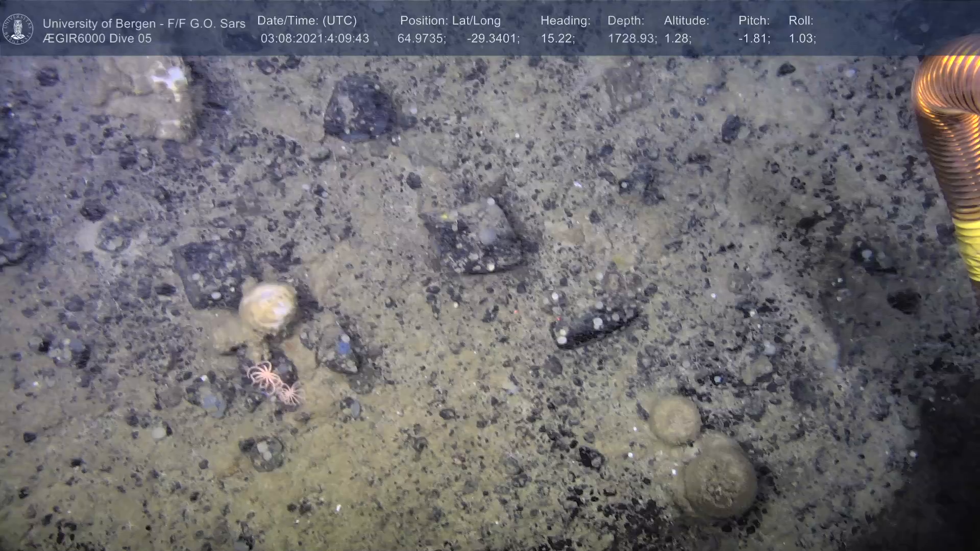
Task: Click the Date/Time (UTC) header label
Action: coord(307,21)
